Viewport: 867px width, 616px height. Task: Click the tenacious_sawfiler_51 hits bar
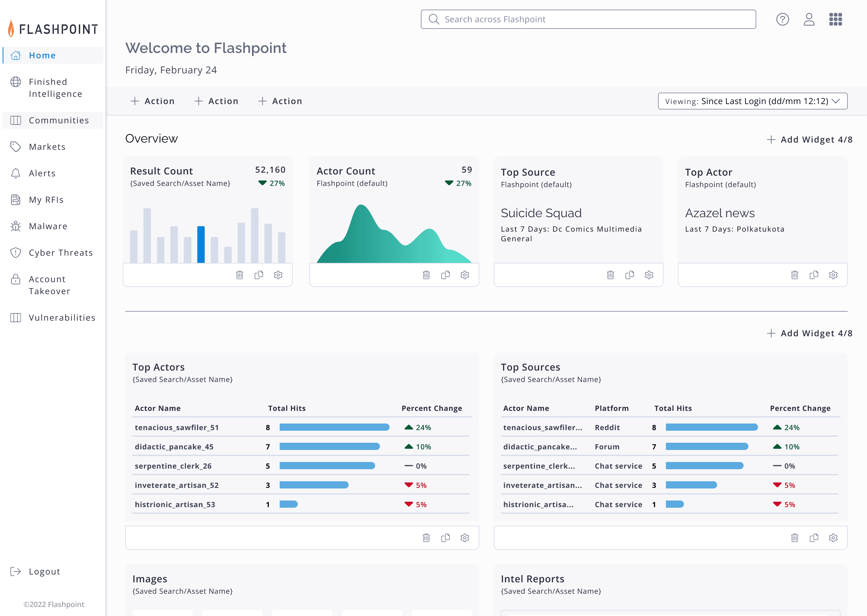(334, 427)
